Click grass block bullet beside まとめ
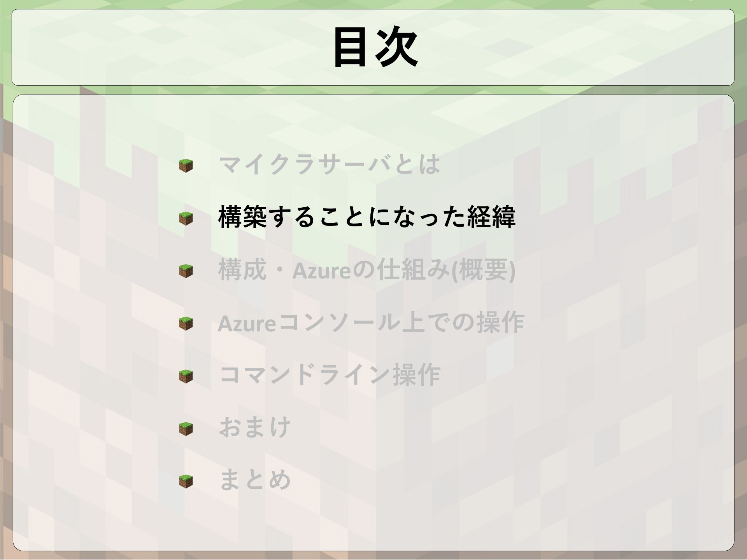This screenshot has width=747, height=560. (186, 481)
